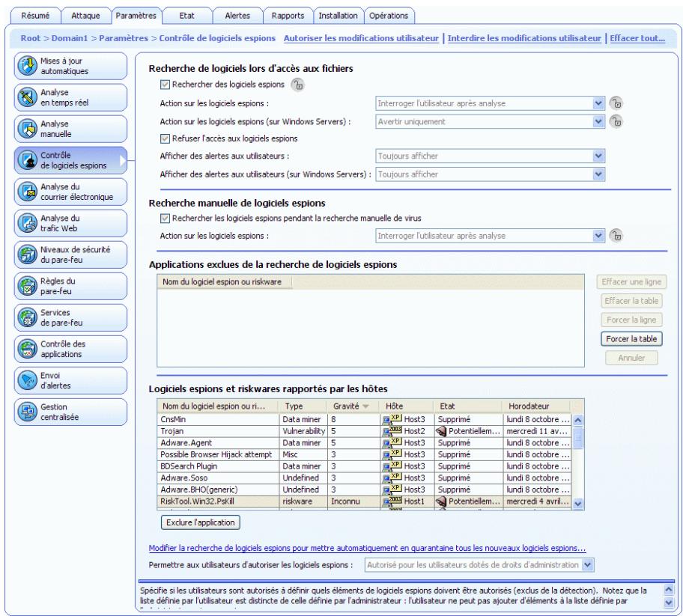This screenshot has width=683, height=616.
Task: Click the scrollbar thumb in spyware table
Action: [x=578, y=437]
